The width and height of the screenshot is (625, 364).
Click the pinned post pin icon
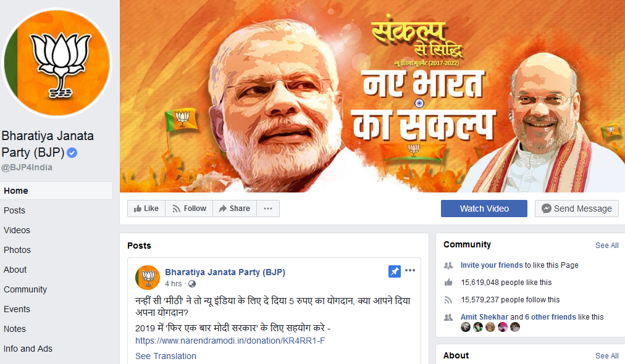pos(394,271)
